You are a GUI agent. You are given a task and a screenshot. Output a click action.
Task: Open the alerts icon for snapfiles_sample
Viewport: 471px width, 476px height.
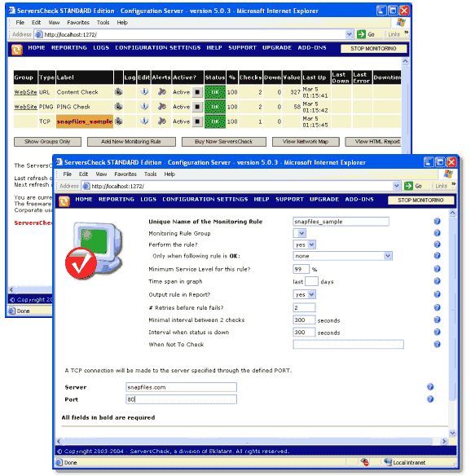[162, 121]
